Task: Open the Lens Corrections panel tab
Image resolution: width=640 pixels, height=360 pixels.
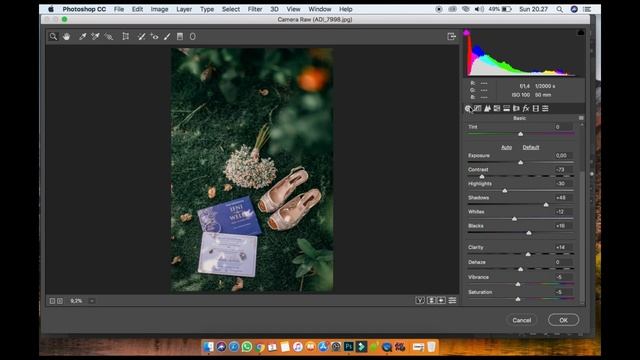Action: 516,108
